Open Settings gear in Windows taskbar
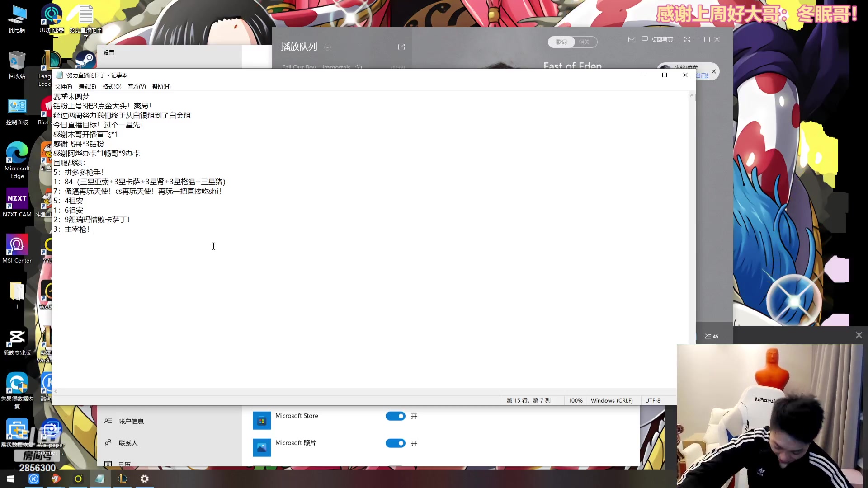 (145, 479)
